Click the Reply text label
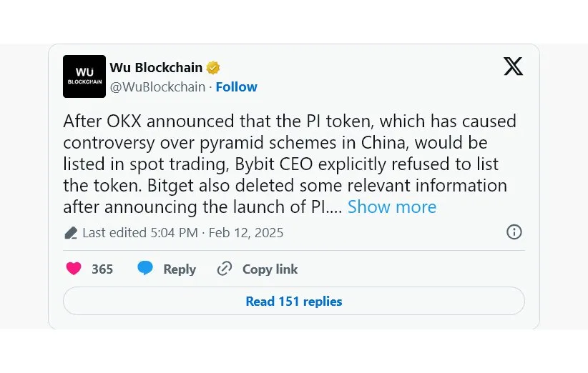Image resolution: width=588 pixels, height=373 pixels. click(179, 269)
